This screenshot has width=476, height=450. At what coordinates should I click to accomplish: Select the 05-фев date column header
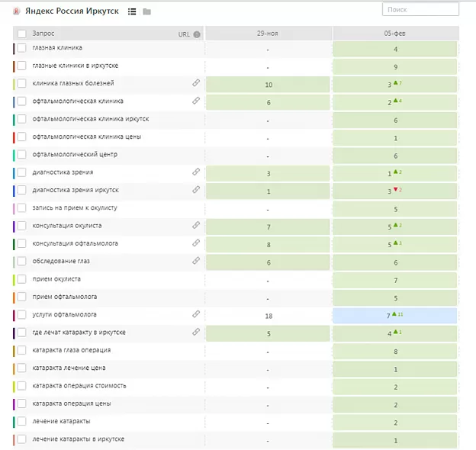point(394,34)
